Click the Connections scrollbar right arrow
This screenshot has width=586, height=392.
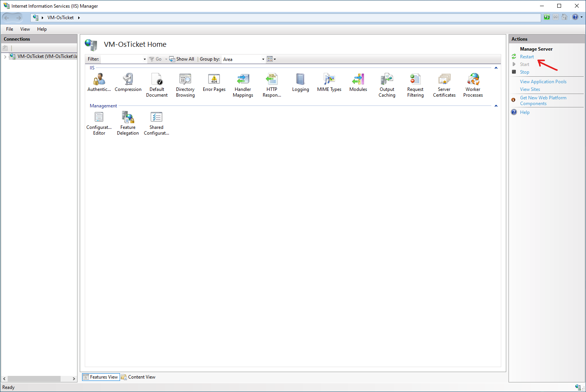tap(74, 379)
